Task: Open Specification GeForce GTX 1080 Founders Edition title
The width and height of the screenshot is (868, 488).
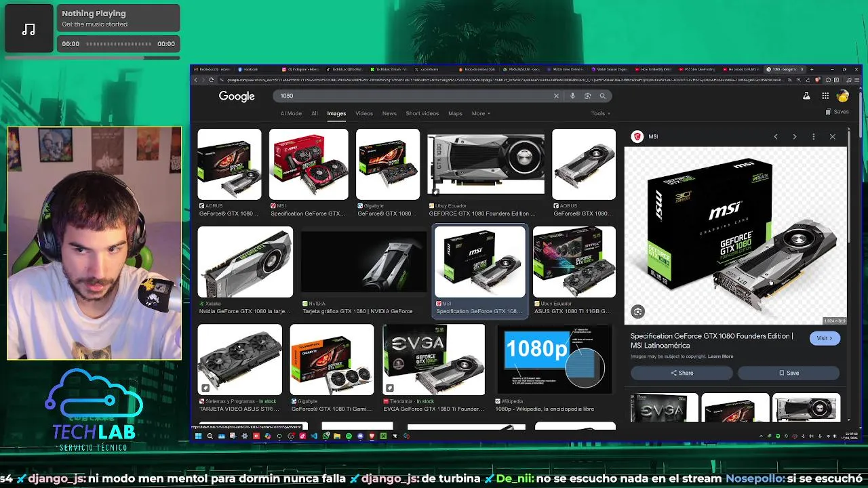Action: point(711,340)
